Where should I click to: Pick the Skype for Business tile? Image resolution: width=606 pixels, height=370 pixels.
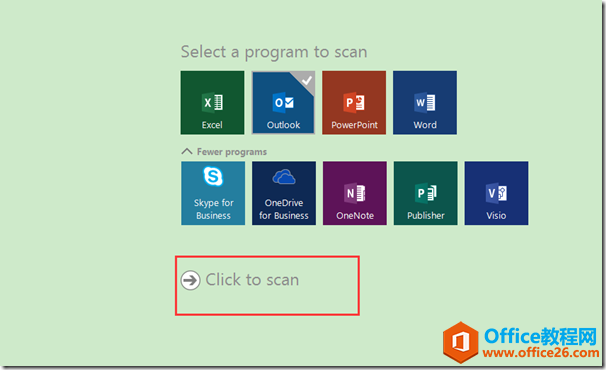[213, 193]
